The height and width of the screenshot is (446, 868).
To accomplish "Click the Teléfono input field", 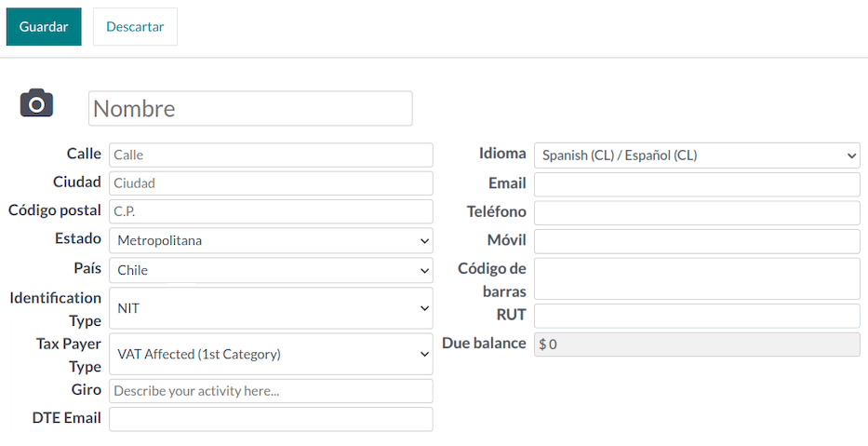I will 697,213.
